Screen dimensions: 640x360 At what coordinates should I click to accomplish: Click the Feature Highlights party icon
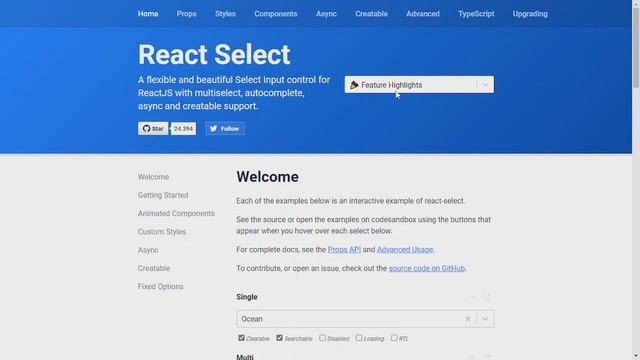click(x=354, y=84)
